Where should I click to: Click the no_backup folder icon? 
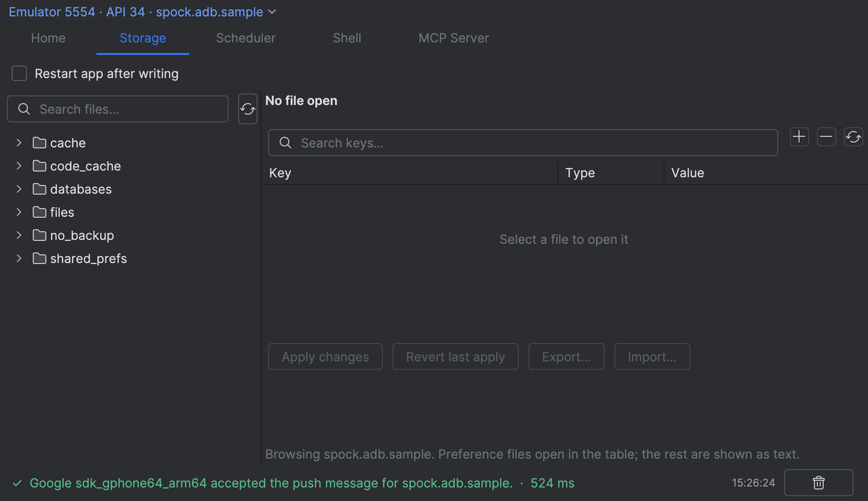click(x=40, y=235)
